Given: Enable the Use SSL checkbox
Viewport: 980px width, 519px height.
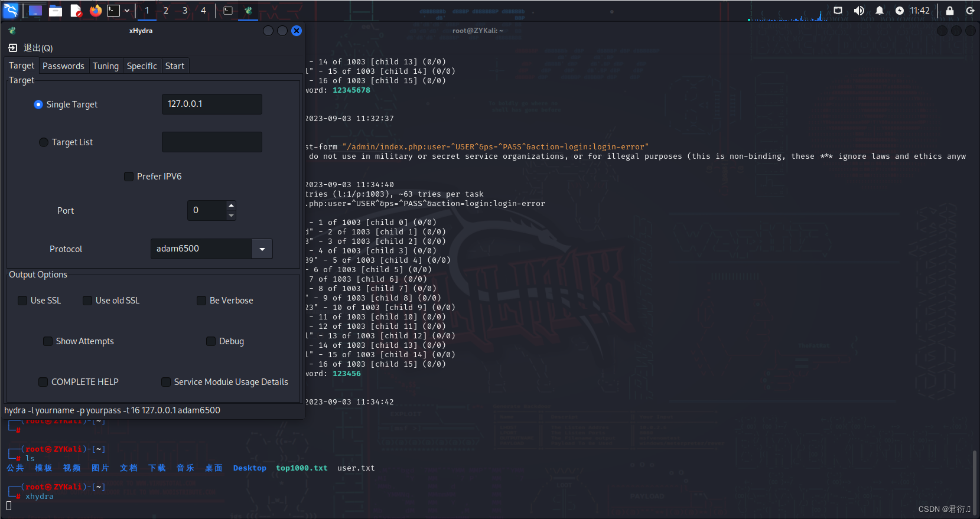Looking at the screenshot, I should point(22,301).
